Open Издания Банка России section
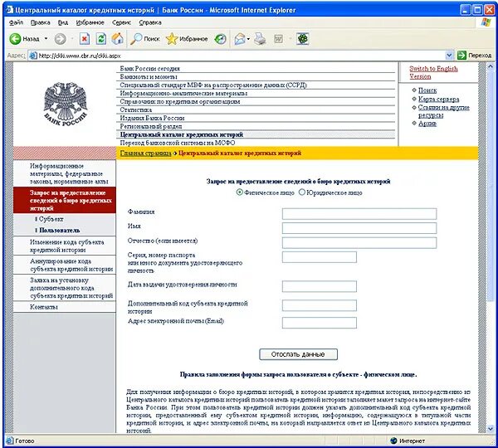This screenshot has height=448, width=498. pos(152,118)
